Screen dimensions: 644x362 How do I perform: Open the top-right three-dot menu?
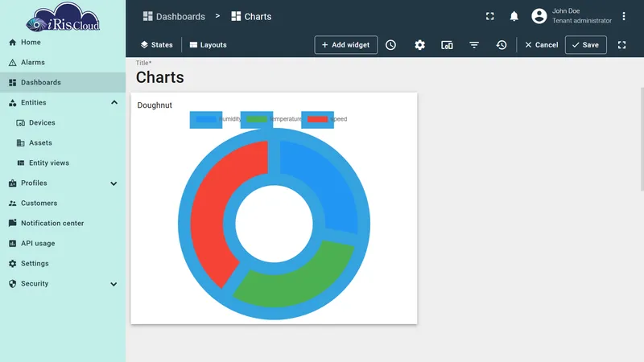click(x=623, y=16)
